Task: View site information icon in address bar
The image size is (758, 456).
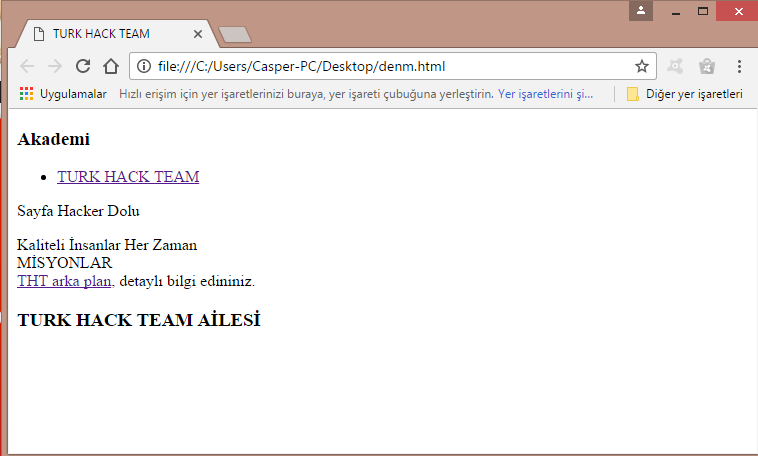Action: (x=144, y=66)
